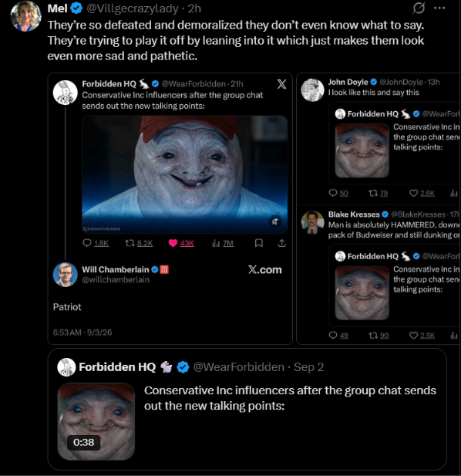The image size is (461, 476).
Task: Like John Doyle's post with 2.6K heart
Action: coord(413,193)
